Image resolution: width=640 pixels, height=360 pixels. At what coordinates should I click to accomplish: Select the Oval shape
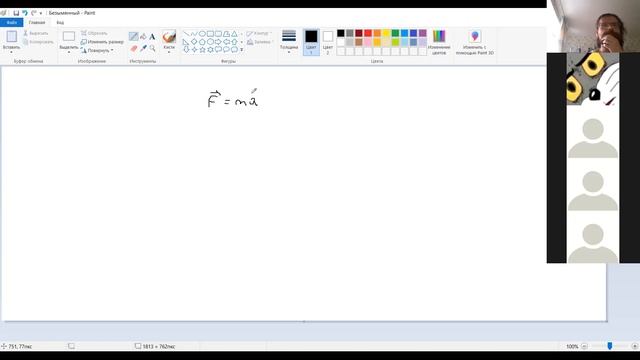[202, 33]
